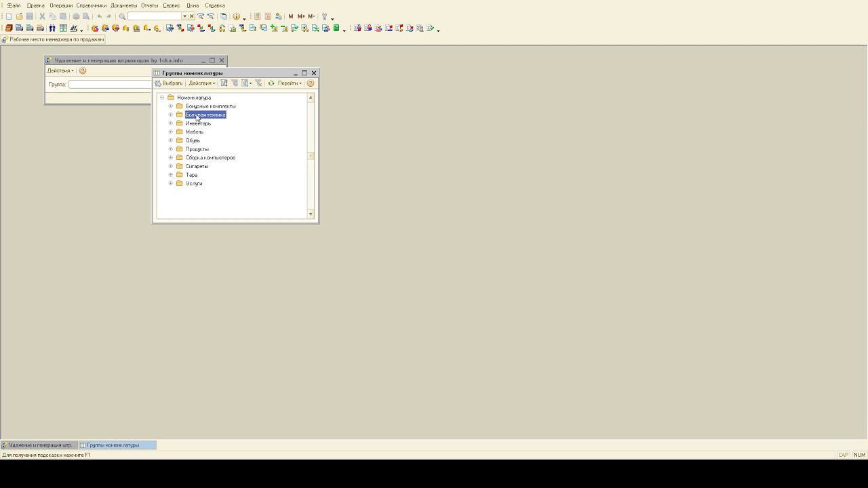Expand the Бонусные комплекты group
This screenshot has height=488, width=868.
coord(171,106)
